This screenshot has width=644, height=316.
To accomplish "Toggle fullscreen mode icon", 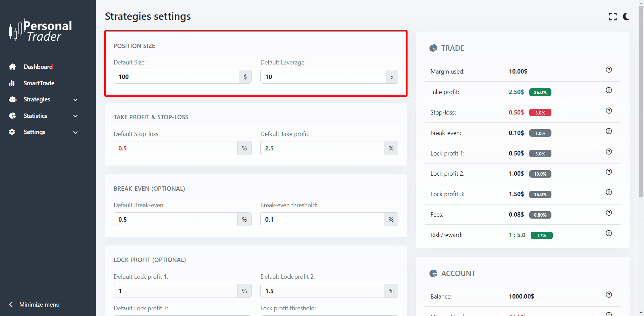I will point(613,16).
